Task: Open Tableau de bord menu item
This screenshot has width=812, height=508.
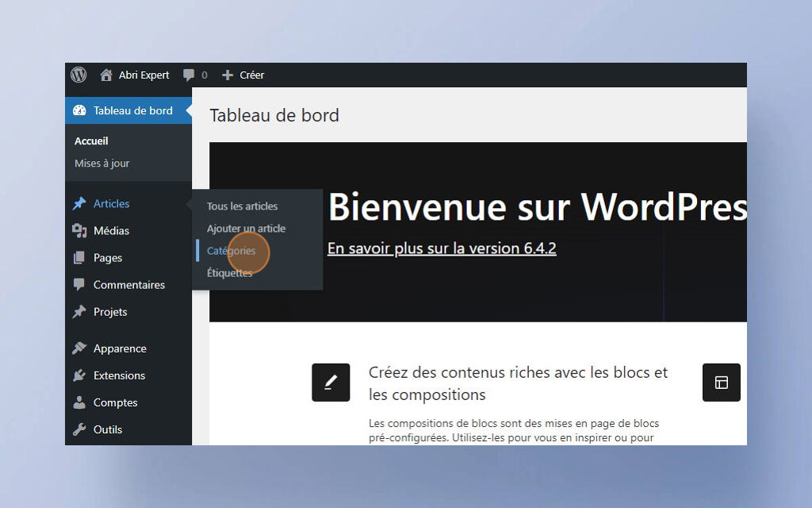Action: click(128, 110)
